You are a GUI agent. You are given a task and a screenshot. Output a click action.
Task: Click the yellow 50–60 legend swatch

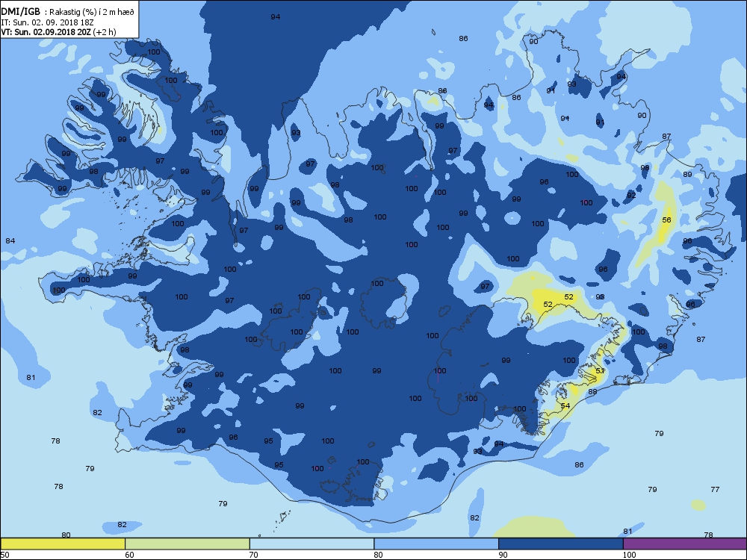[x=63, y=544]
